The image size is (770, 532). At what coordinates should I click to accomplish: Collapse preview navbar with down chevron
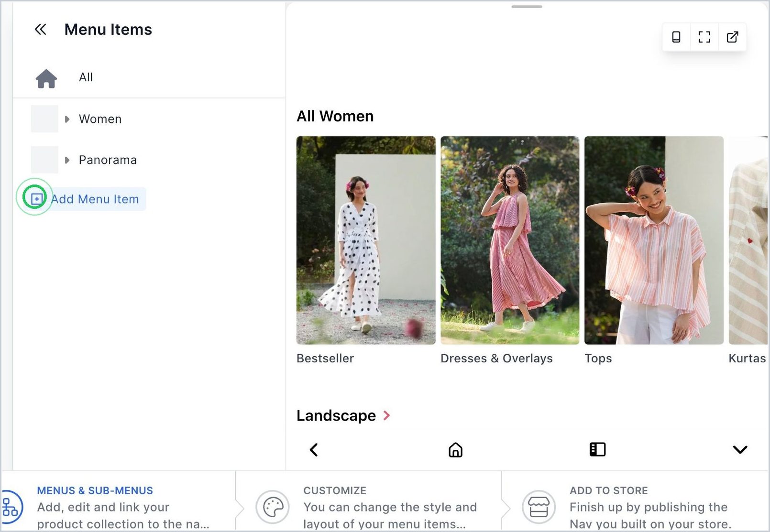point(740,449)
